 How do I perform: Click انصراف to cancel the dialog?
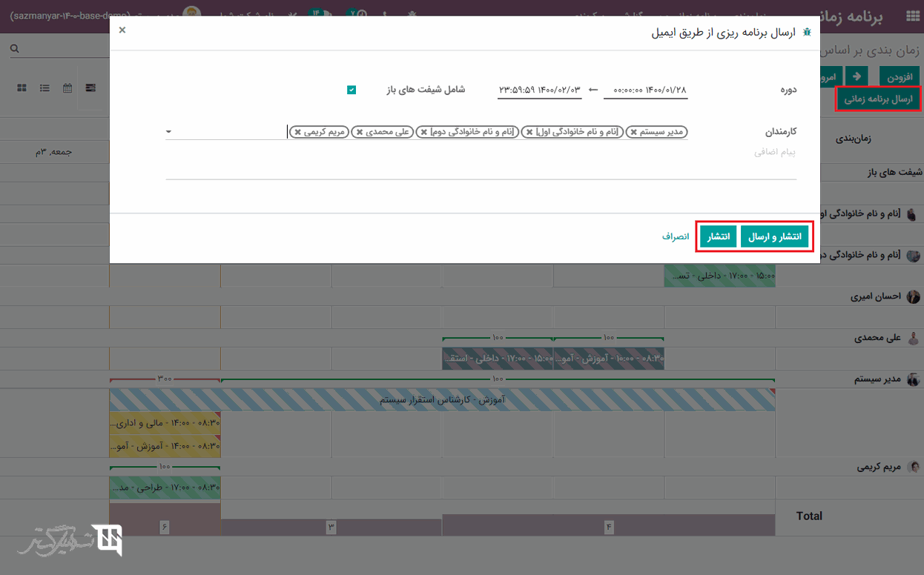click(676, 236)
